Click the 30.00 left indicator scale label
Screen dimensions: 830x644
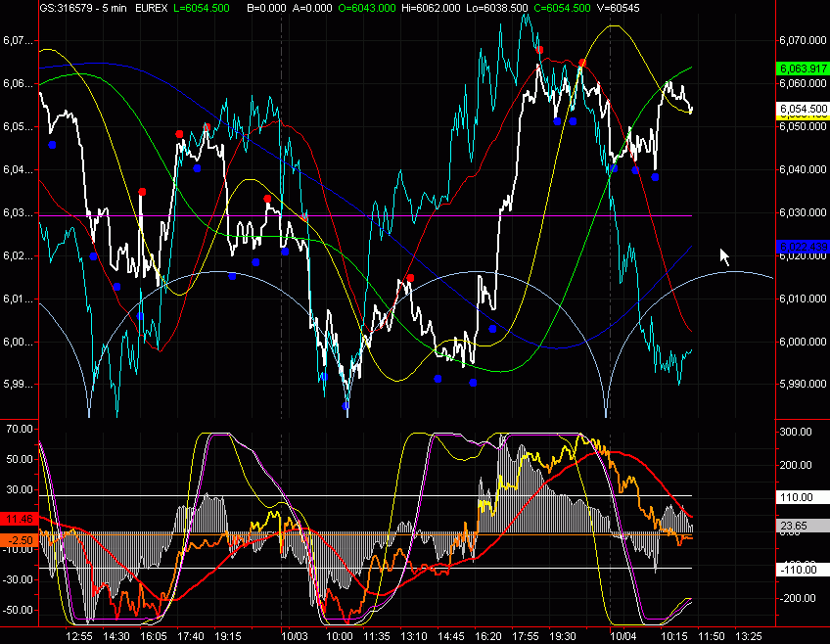click(x=20, y=489)
